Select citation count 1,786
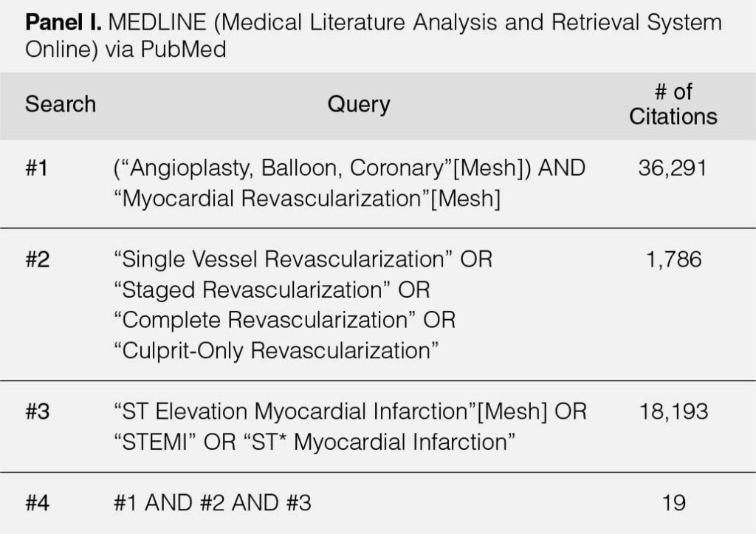Image resolution: width=756 pixels, height=534 pixels. [673, 259]
